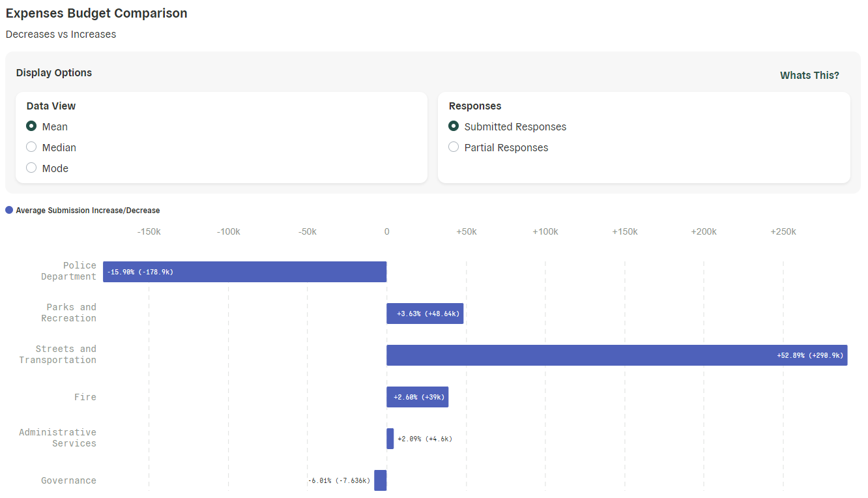This screenshot has height=498, width=868.
Task: Click the Governance axis label
Action: tap(68, 480)
